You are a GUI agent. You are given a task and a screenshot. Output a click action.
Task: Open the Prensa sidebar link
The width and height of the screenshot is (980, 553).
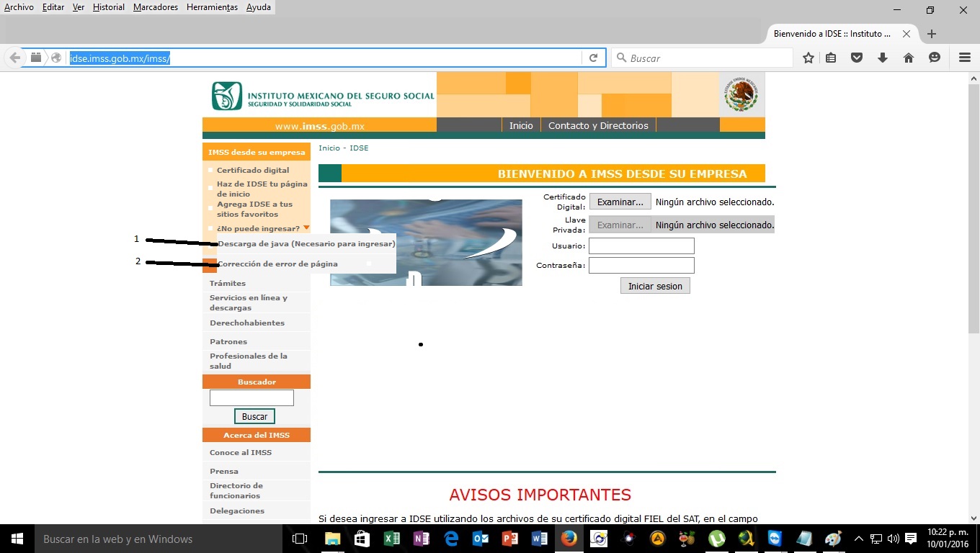(224, 471)
